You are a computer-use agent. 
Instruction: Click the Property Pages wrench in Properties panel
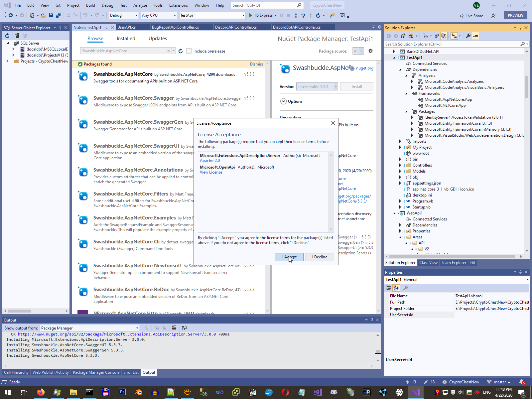pyautogui.click(x=406, y=288)
